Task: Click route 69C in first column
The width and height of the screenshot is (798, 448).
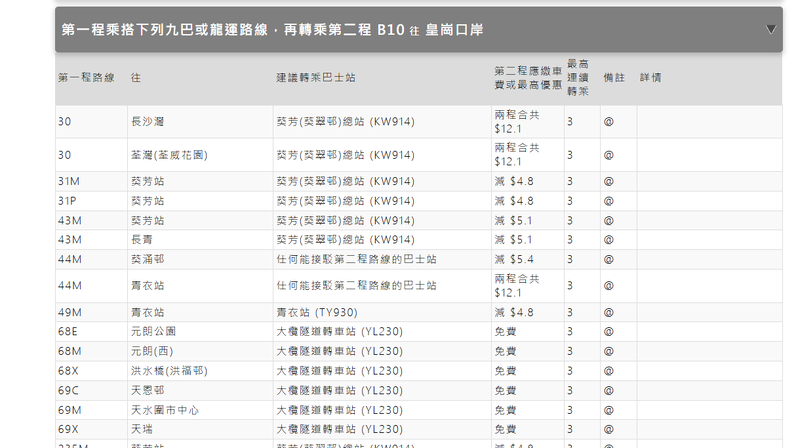Action: pyautogui.click(x=68, y=390)
